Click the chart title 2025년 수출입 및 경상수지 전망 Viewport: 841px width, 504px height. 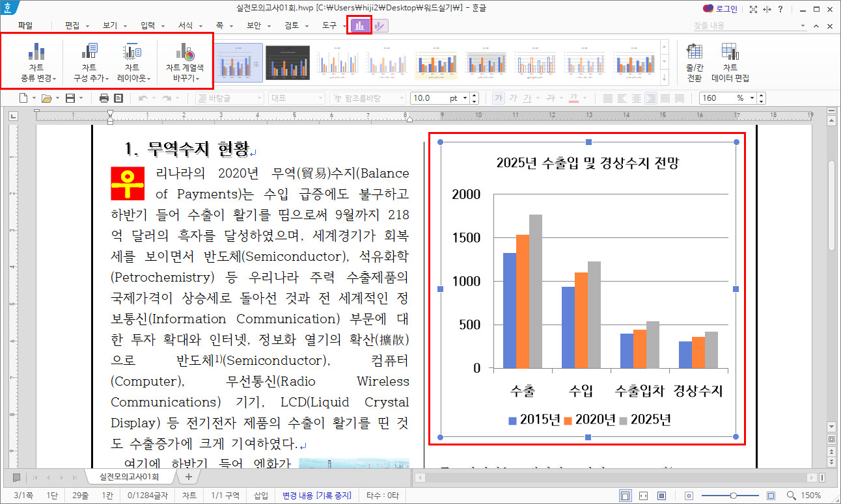pos(588,163)
